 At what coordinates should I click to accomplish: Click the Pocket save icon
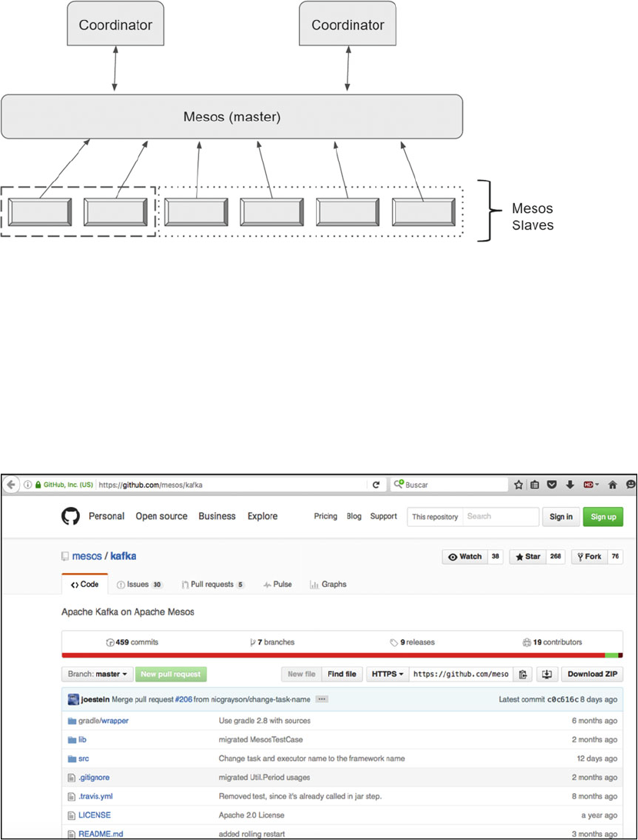tap(552, 485)
